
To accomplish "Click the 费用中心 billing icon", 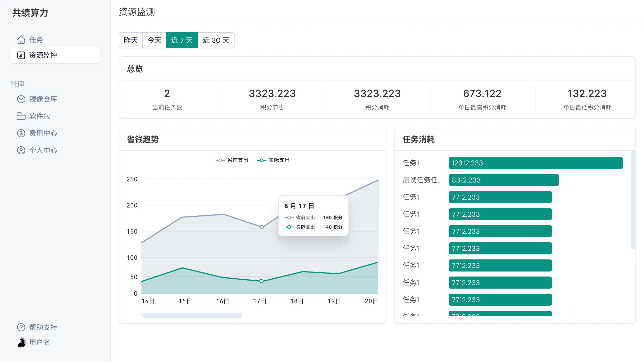I will click(x=20, y=132).
